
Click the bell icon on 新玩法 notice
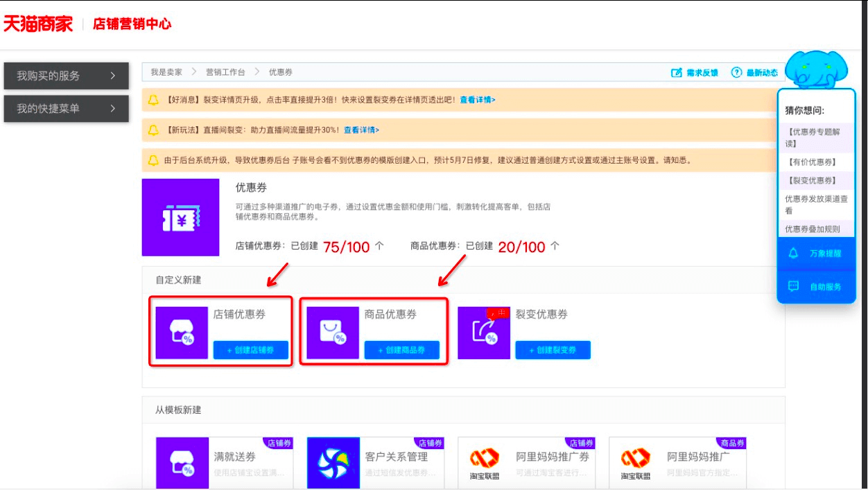point(154,130)
